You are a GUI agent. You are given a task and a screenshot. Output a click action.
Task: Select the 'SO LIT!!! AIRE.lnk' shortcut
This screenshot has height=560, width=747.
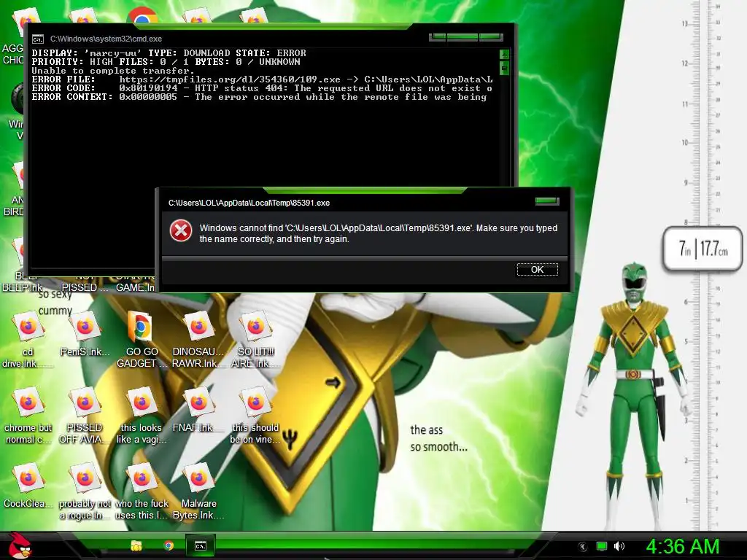click(x=255, y=340)
